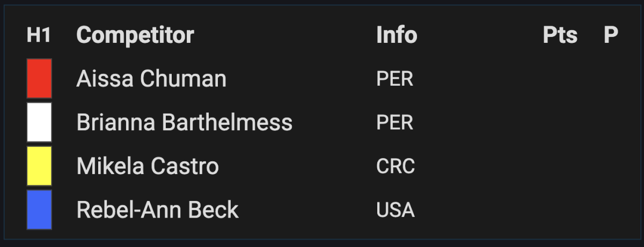Screen dimensions: 644x247
Task: Click the CRC country code
Action: pos(396,166)
